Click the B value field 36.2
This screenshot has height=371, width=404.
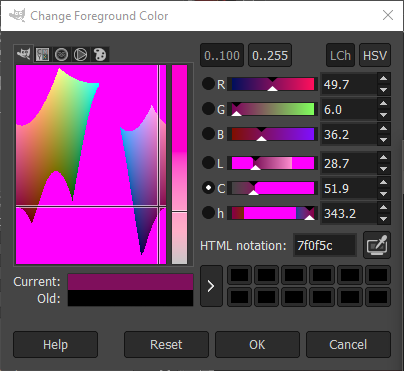349,134
